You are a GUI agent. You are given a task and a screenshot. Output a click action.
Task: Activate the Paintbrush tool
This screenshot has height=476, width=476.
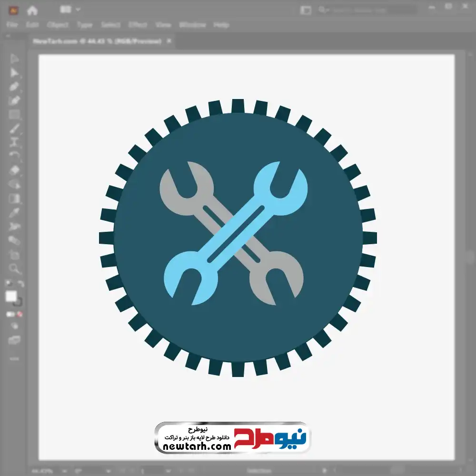click(x=14, y=129)
